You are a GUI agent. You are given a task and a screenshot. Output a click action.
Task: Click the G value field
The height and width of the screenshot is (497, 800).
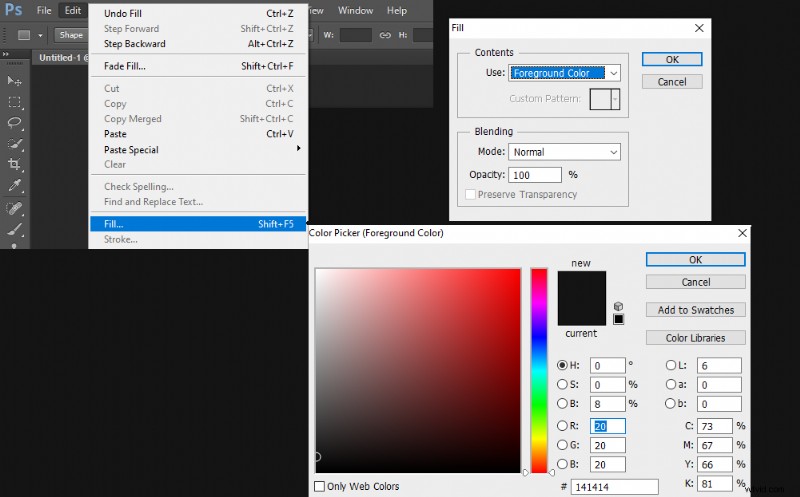point(608,445)
